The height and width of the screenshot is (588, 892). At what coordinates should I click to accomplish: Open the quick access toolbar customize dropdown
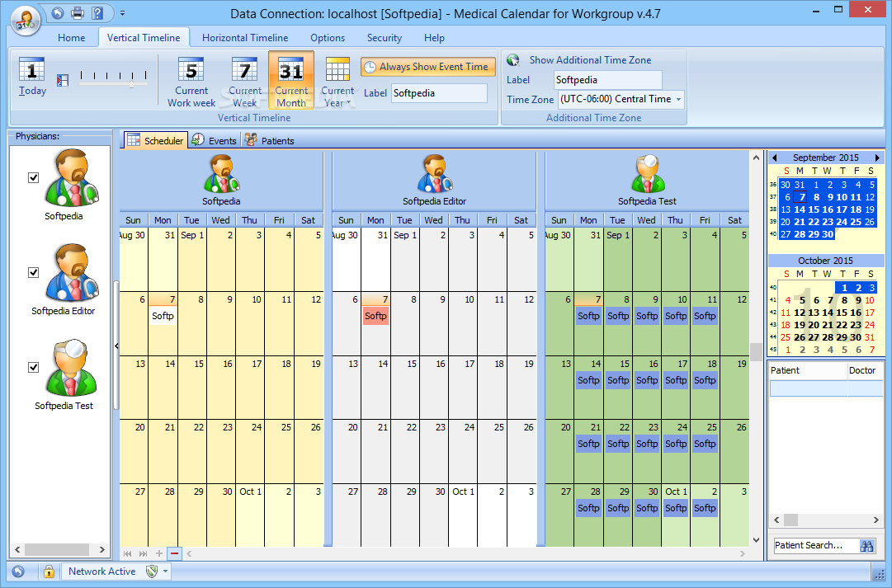[x=122, y=12]
